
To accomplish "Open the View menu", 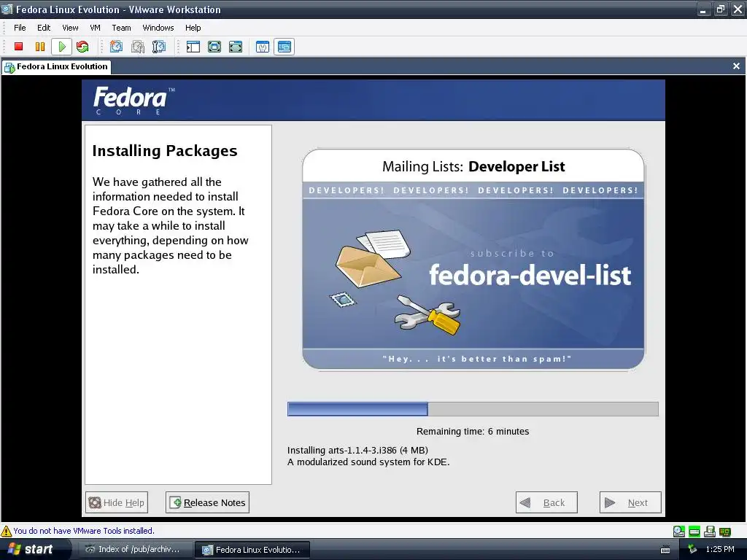I will coord(70,28).
